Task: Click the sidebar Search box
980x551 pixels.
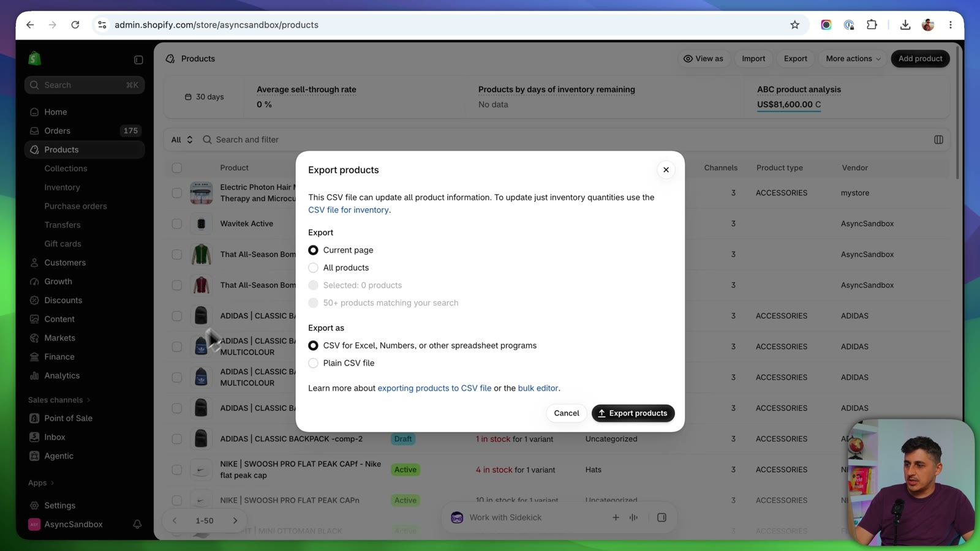Action: click(x=85, y=85)
